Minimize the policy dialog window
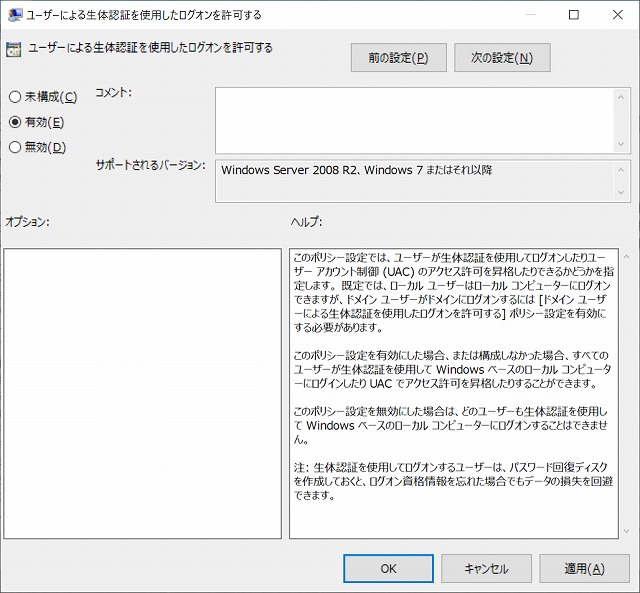640x593 pixels. click(x=530, y=15)
